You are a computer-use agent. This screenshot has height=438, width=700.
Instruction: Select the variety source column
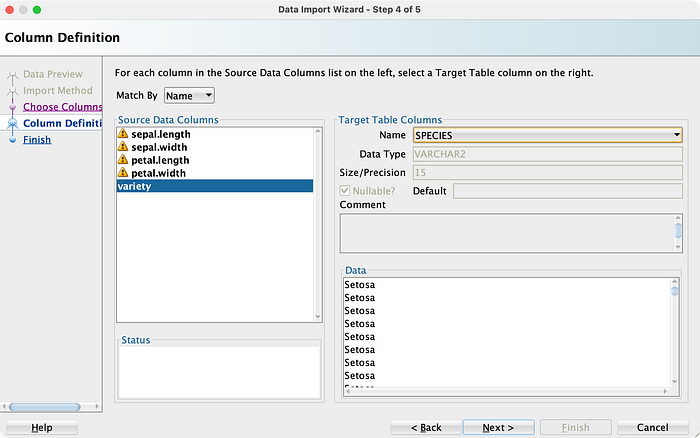coord(215,186)
